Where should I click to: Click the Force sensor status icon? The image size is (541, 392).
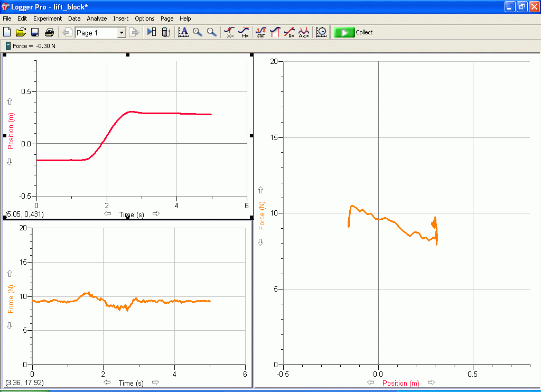8,46
